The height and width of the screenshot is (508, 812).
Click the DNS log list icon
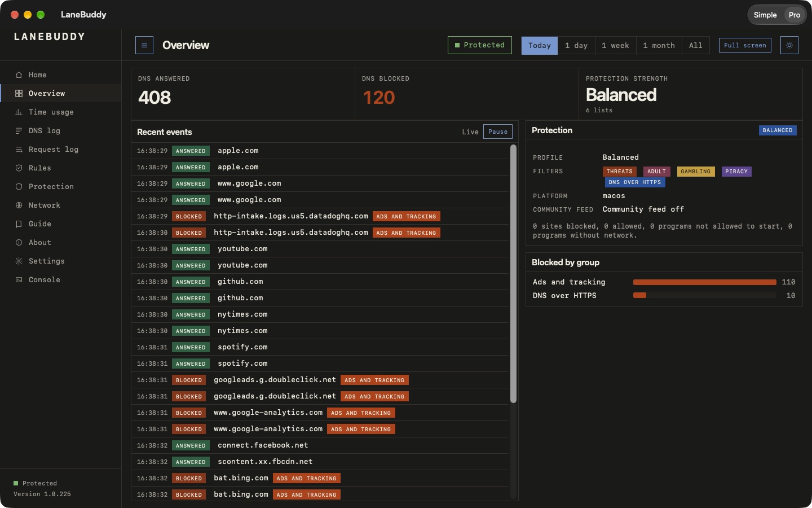(x=19, y=131)
